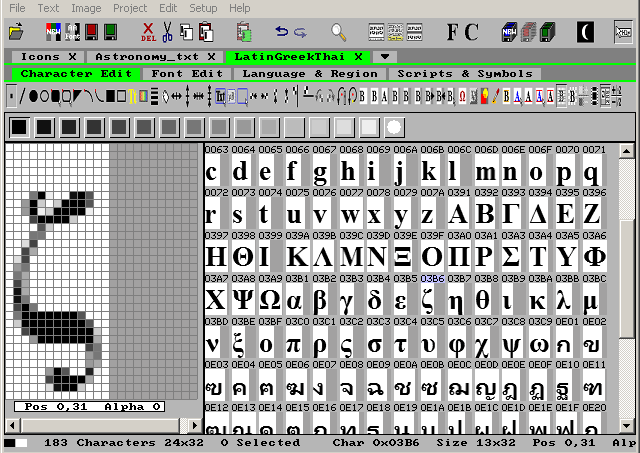640x453 pixels.
Task: Select the single pixel dot tool
Action: coord(11,96)
